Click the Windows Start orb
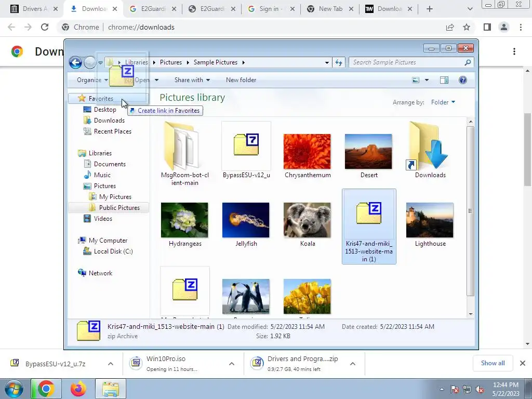This screenshot has width=532, height=399. click(x=14, y=389)
